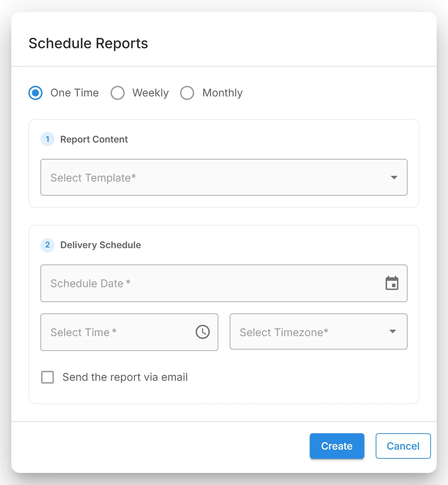Screen dimensions: 448x485
Task: Open the calendar picker icon
Action: (392, 283)
